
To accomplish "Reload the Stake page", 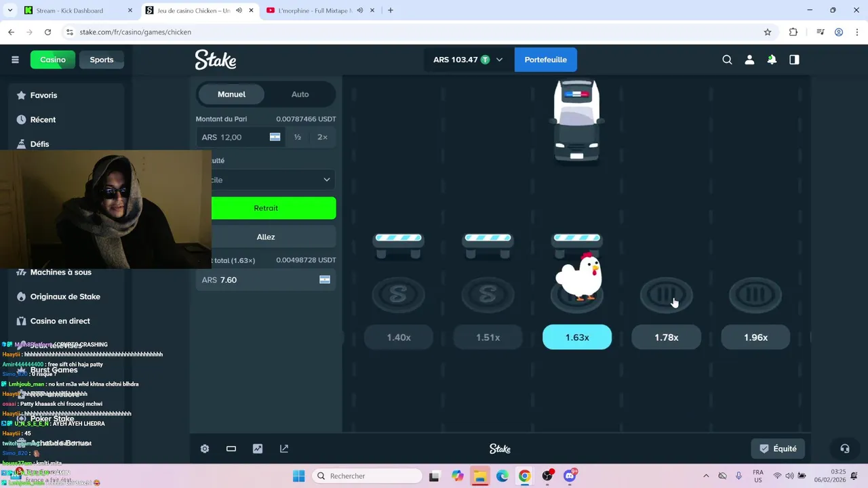I will point(47,32).
